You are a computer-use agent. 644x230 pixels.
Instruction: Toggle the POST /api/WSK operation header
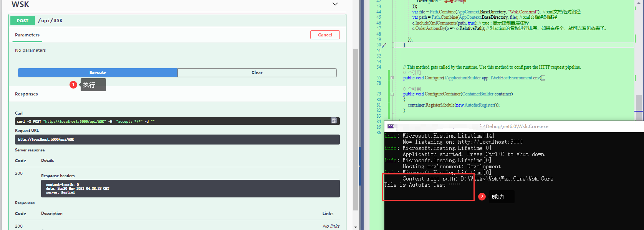tap(177, 21)
